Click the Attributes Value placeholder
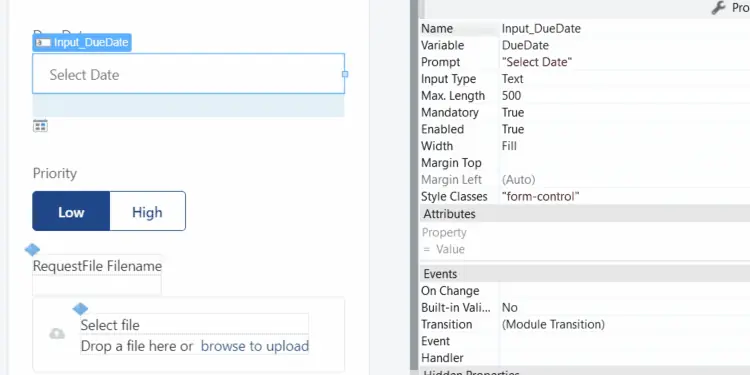This screenshot has height=375, width=750. tap(450, 249)
